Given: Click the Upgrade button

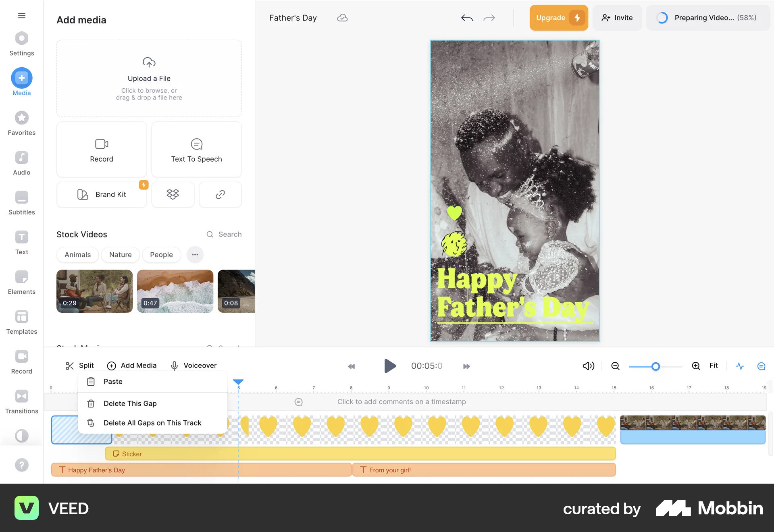Looking at the screenshot, I should click(x=559, y=18).
